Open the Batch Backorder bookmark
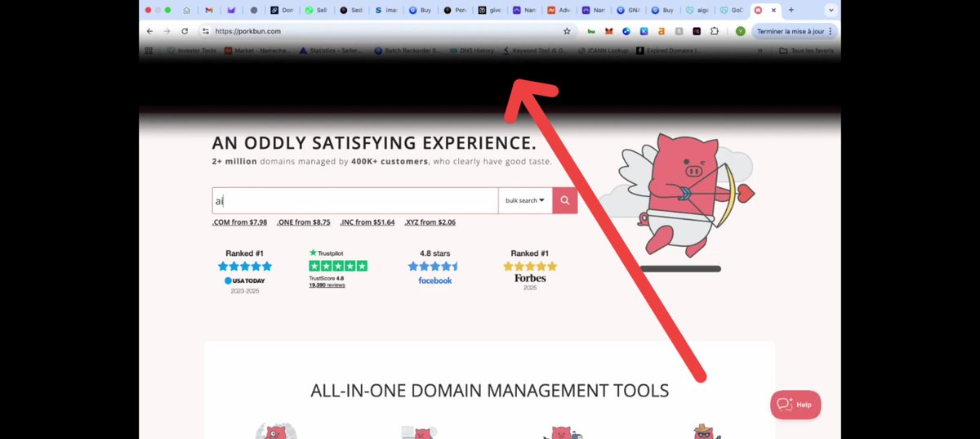The height and width of the screenshot is (439, 980). pyautogui.click(x=407, y=51)
